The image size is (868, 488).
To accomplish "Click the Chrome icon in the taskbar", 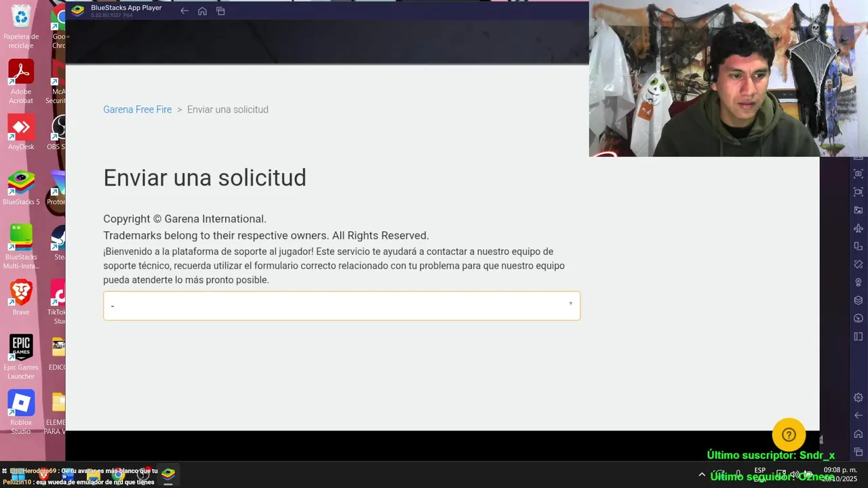I will 118,476.
